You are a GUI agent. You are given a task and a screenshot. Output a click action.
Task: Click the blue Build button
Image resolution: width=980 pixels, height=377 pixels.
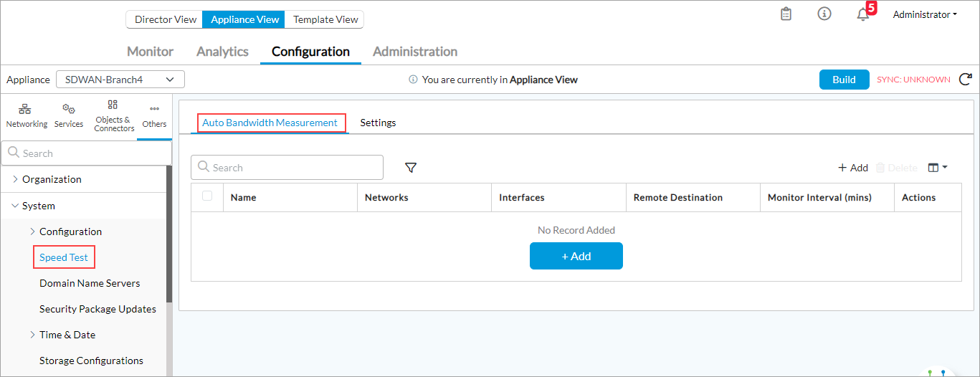point(844,80)
